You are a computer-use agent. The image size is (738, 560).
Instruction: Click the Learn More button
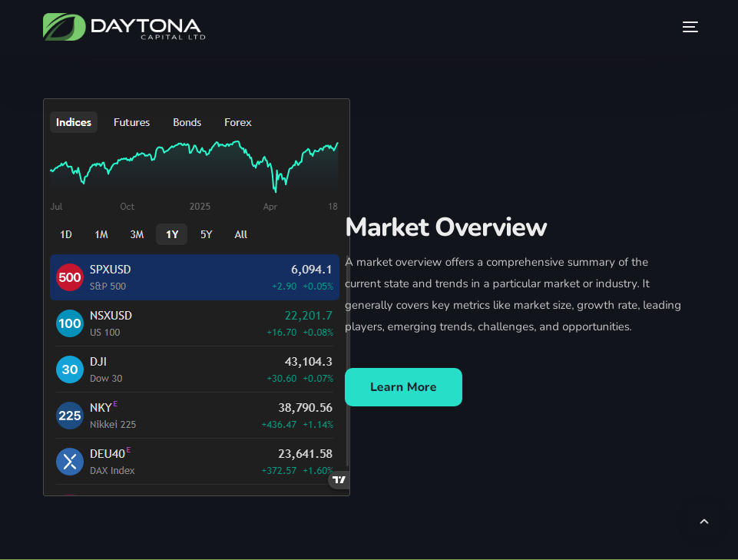403,387
